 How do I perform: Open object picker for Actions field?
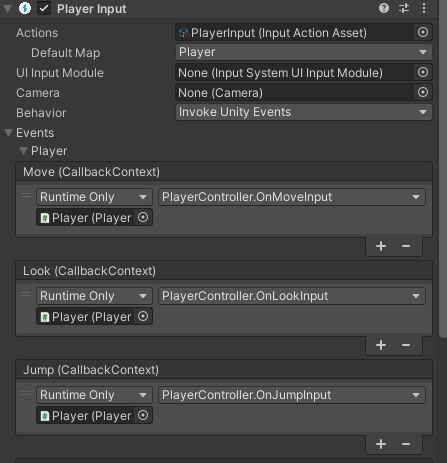(x=423, y=32)
